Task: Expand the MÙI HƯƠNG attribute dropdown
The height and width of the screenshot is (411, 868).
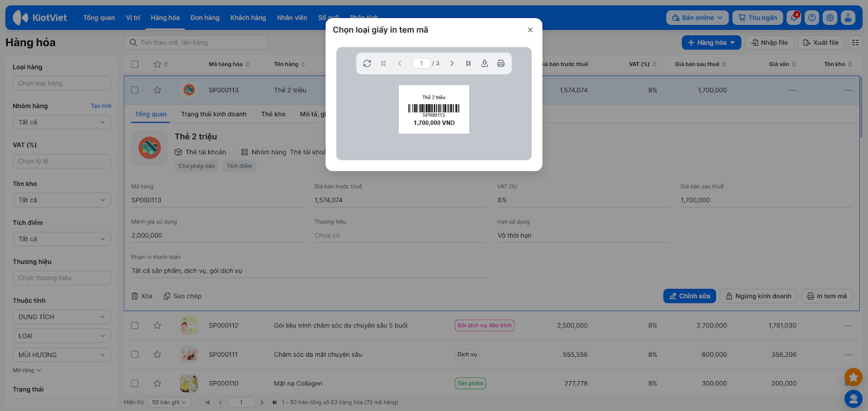Action: click(62, 355)
